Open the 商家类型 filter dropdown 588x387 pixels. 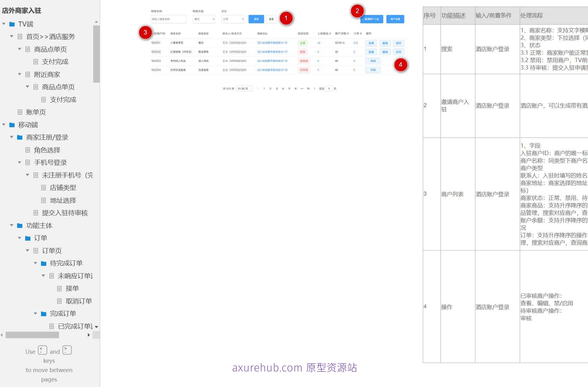point(204,19)
